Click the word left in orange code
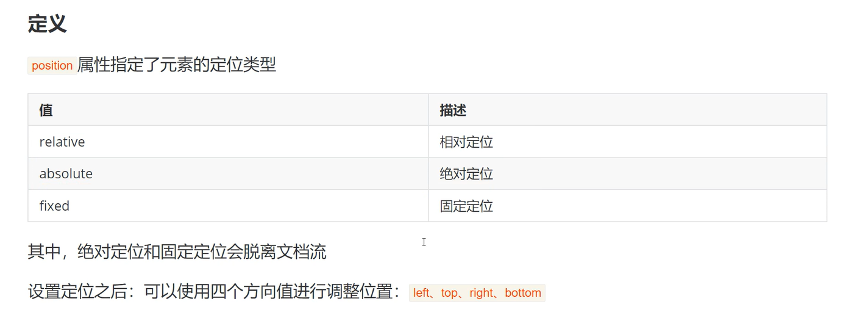Image resolution: width=868 pixels, height=326 pixels. point(421,293)
